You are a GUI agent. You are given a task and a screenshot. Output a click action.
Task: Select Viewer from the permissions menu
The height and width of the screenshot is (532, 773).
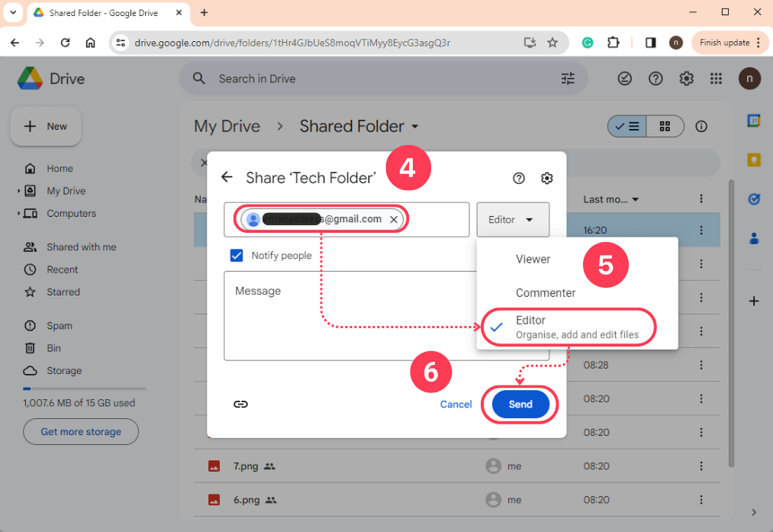pos(533,259)
